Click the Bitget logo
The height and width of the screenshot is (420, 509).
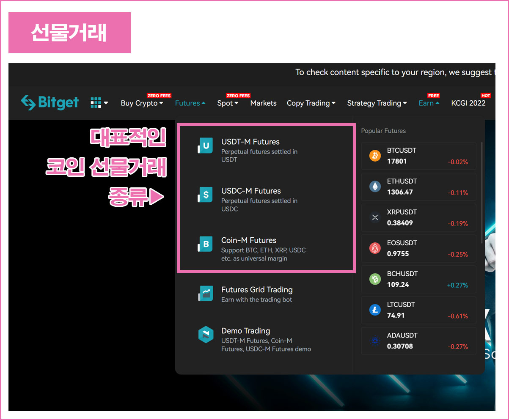click(x=50, y=103)
